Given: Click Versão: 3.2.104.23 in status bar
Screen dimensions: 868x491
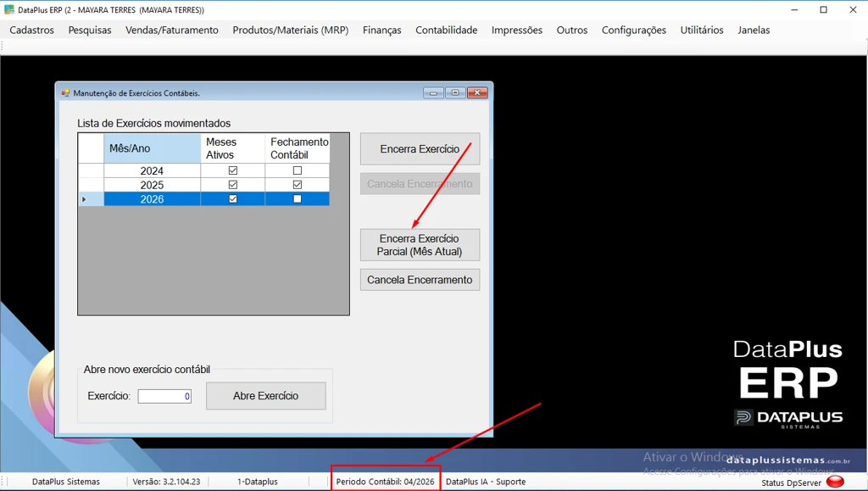Looking at the screenshot, I should pos(166,482).
